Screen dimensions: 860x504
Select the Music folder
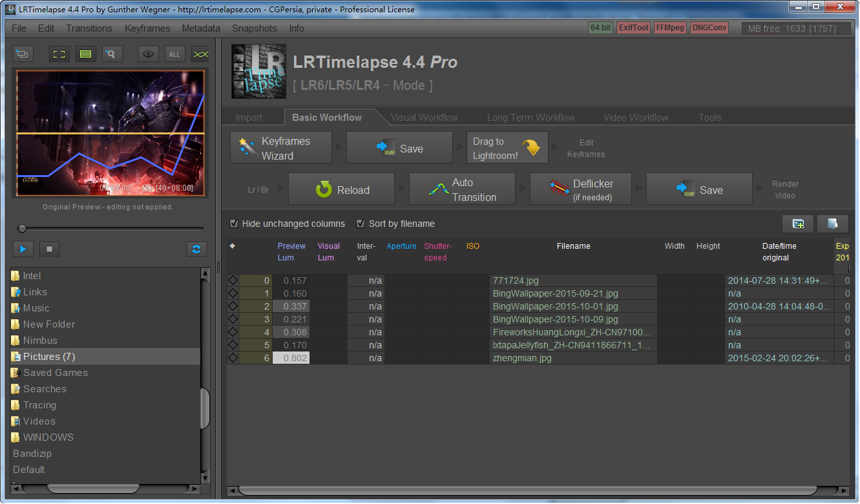tap(105, 308)
